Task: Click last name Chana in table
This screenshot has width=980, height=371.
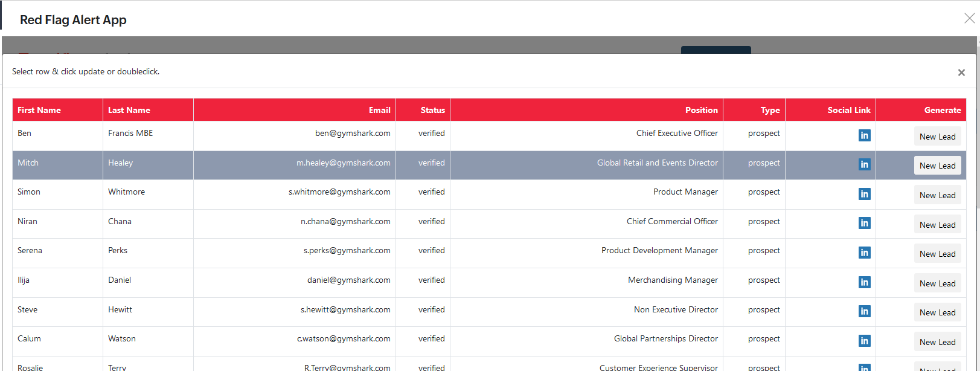Action: point(120,221)
